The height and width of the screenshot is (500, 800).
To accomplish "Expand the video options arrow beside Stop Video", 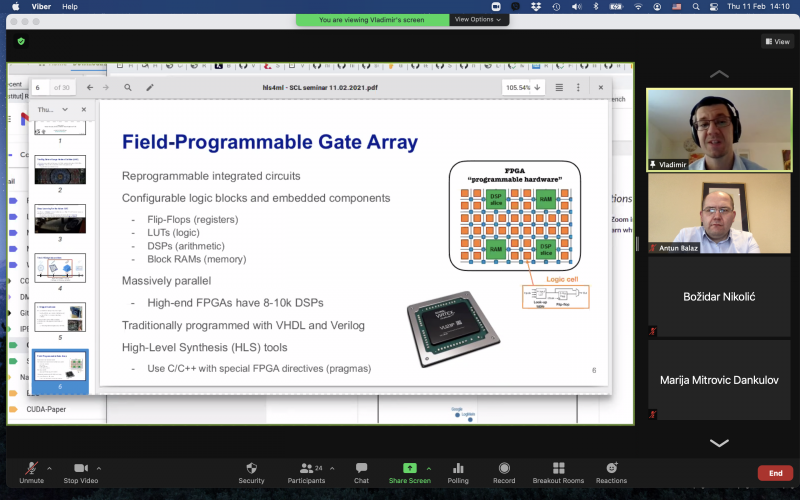I will click(98, 468).
